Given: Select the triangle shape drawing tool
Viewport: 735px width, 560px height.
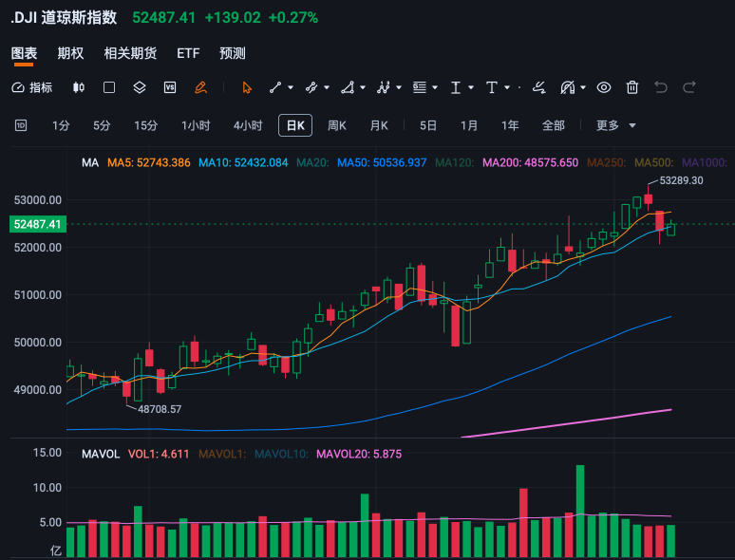Looking at the screenshot, I should (x=348, y=87).
